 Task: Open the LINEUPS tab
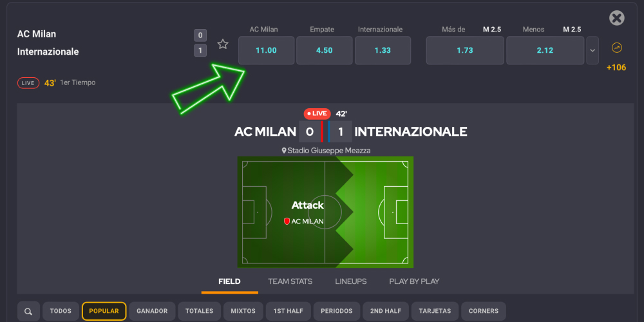pos(351,281)
